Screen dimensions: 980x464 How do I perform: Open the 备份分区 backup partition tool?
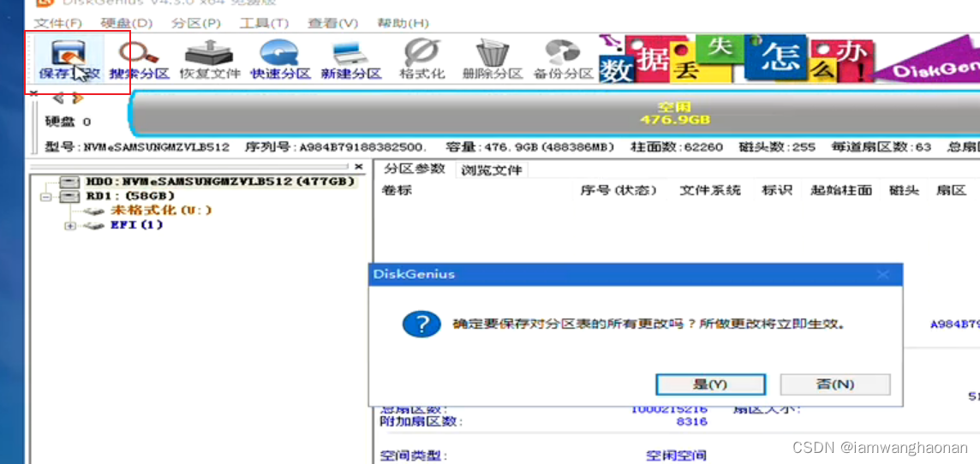[x=563, y=60]
